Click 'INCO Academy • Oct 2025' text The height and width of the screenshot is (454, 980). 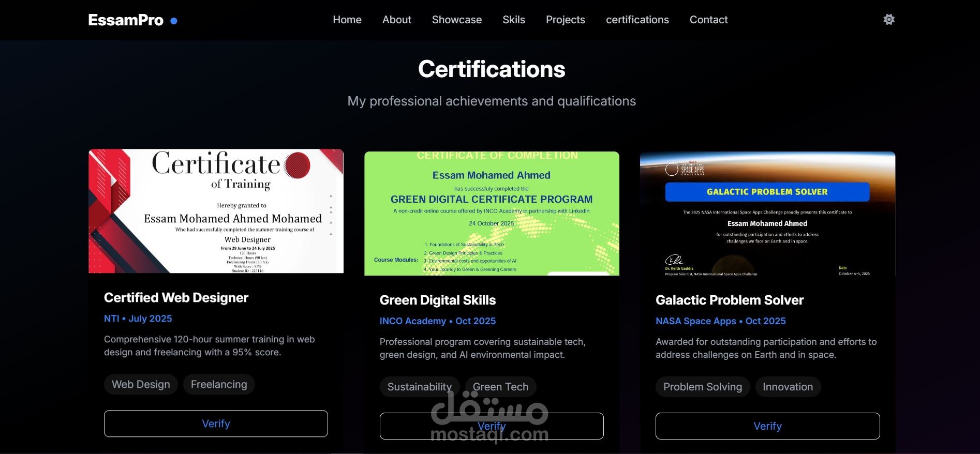(x=438, y=321)
